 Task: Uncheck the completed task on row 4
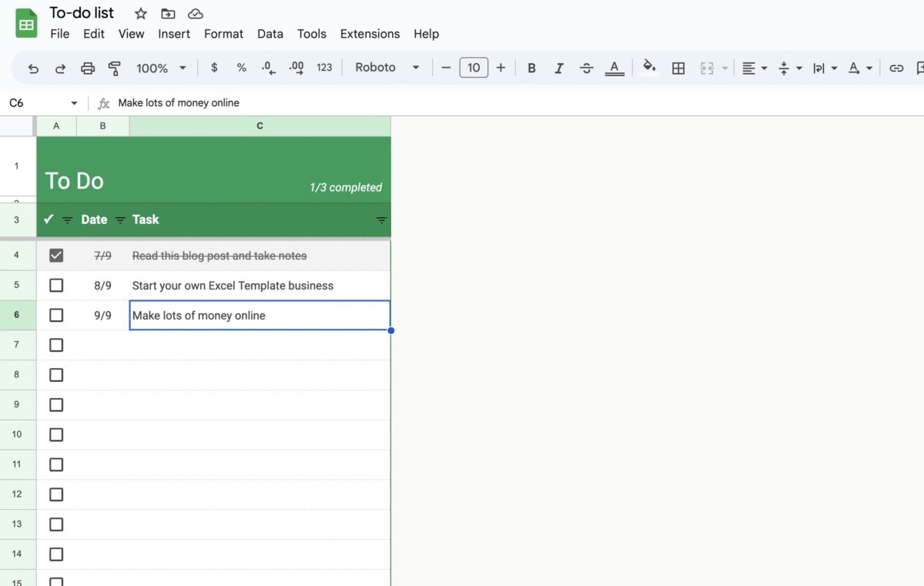tap(56, 255)
